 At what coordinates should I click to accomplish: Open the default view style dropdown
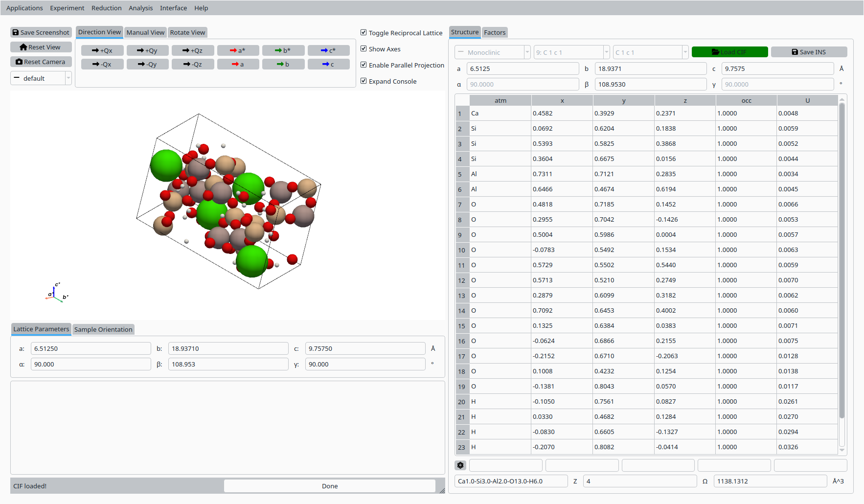[x=41, y=78]
